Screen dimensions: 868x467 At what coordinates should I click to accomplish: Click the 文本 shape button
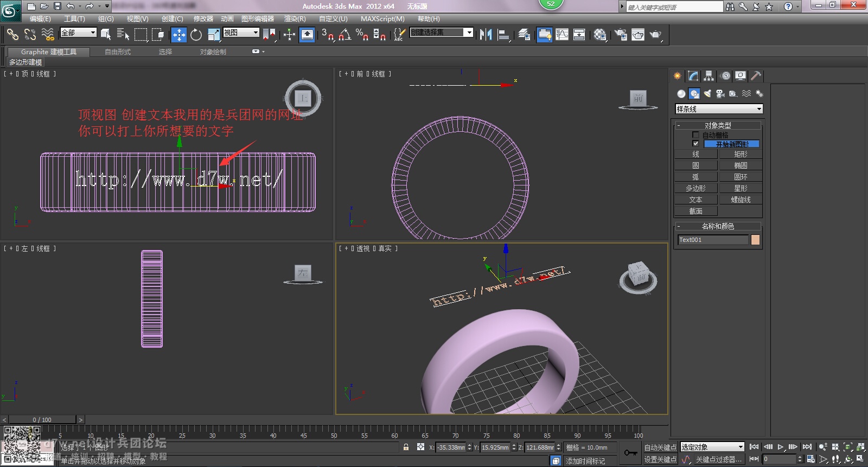coord(695,200)
